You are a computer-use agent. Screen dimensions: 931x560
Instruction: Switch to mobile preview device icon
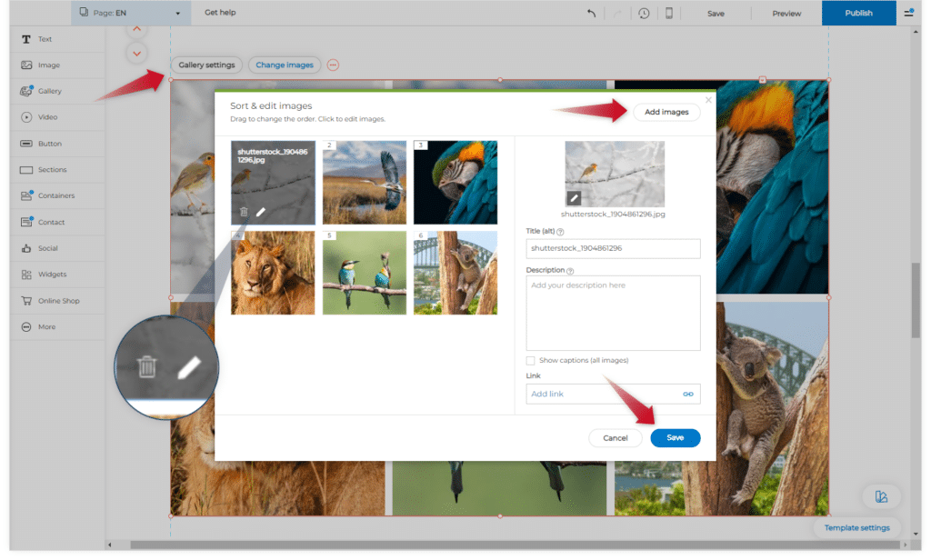(x=669, y=13)
